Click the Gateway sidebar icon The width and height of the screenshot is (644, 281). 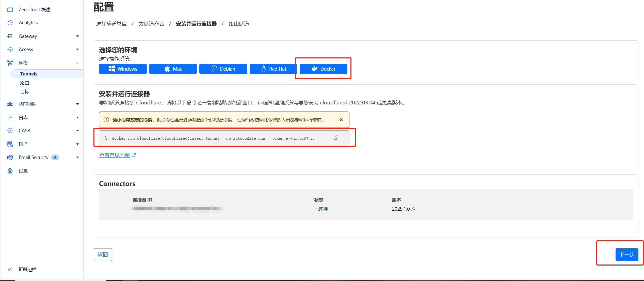10,36
